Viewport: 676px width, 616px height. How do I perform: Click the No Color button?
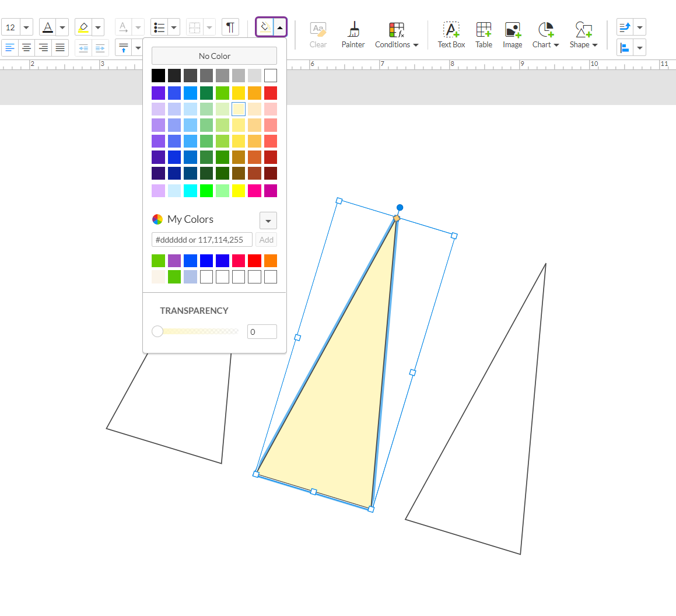coord(214,56)
